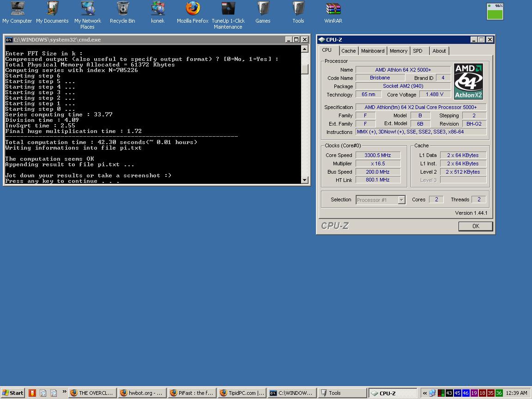Click Core Voltage field 1.488 V
Viewport: 532px width, 399px height.
click(x=435, y=94)
